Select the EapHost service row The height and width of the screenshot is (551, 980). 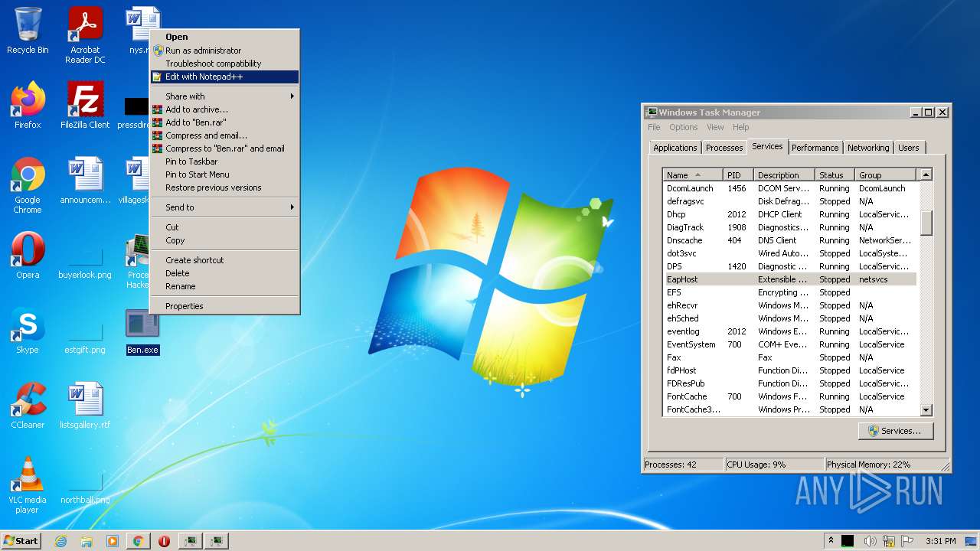click(789, 279)
